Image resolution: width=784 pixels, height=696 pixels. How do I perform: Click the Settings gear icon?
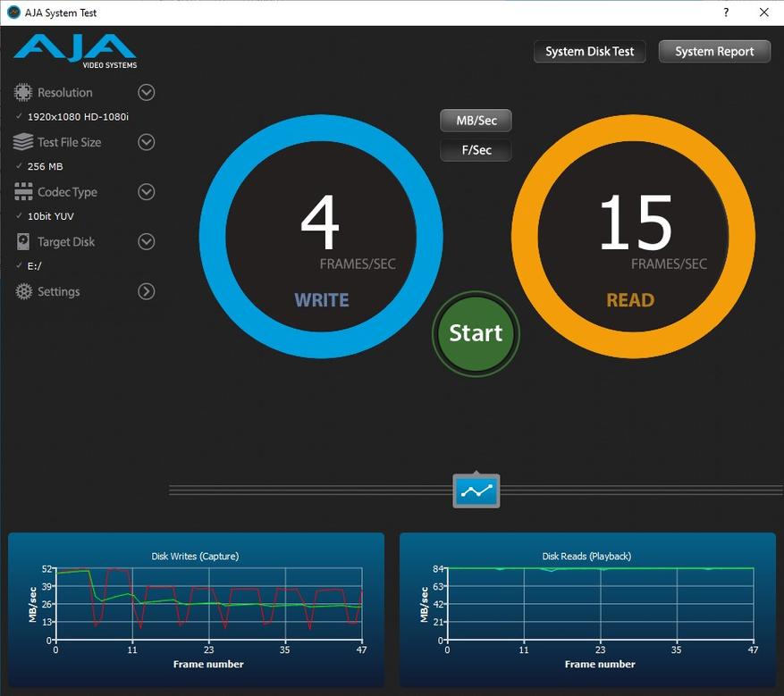click(x=23, y=291)
